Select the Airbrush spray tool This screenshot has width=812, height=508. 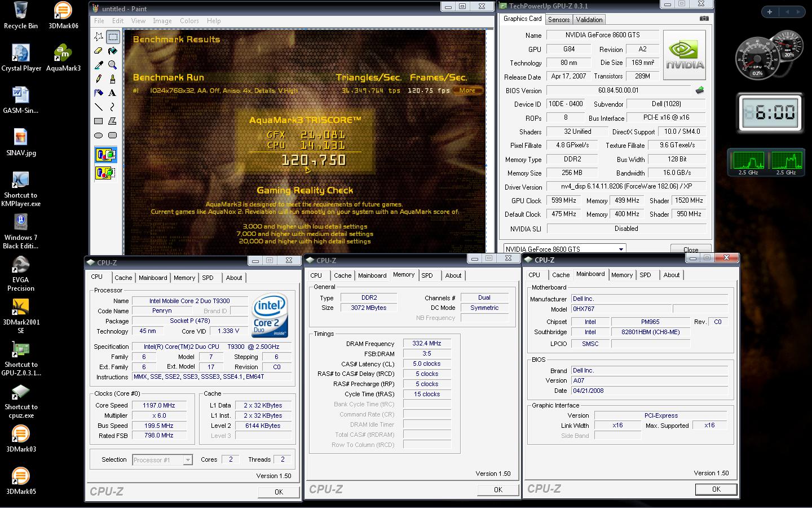coord(99,93)
